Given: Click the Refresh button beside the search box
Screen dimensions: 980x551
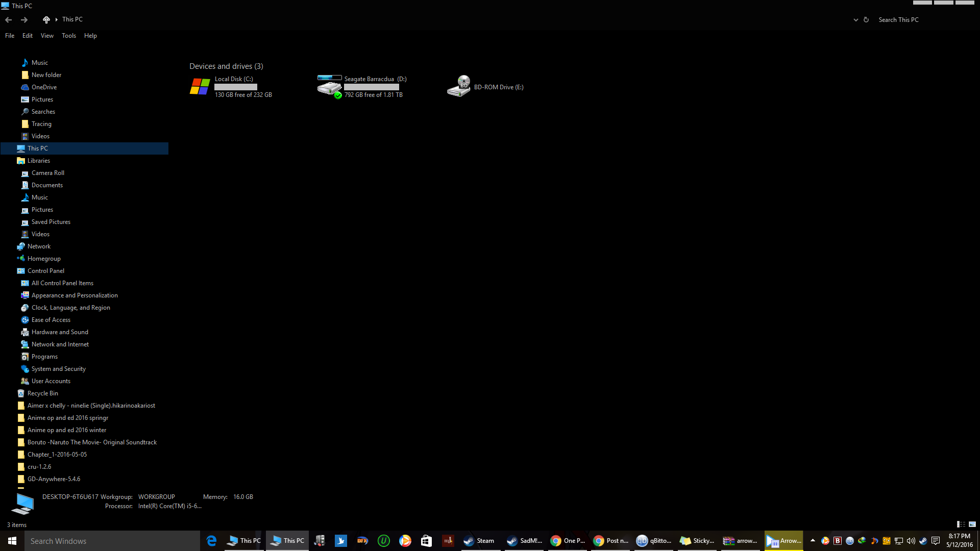Looking at the screenshot, I should tap(866, 20).
